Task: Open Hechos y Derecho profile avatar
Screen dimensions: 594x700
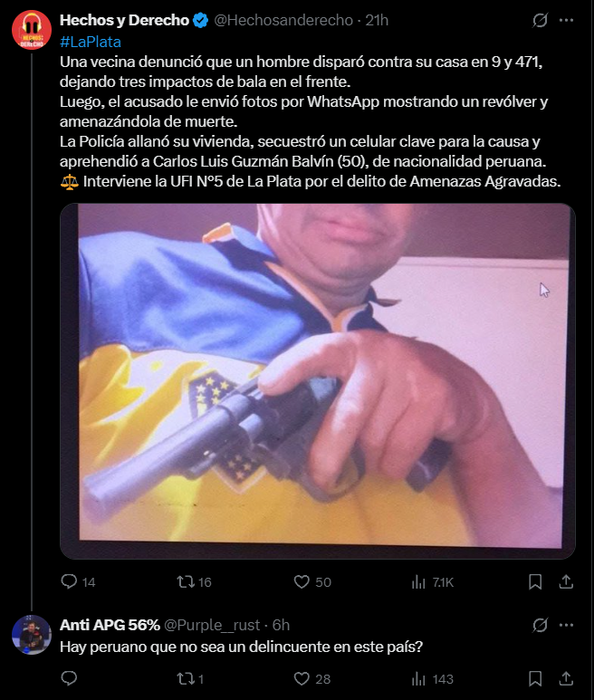Action: pos(32,30)
